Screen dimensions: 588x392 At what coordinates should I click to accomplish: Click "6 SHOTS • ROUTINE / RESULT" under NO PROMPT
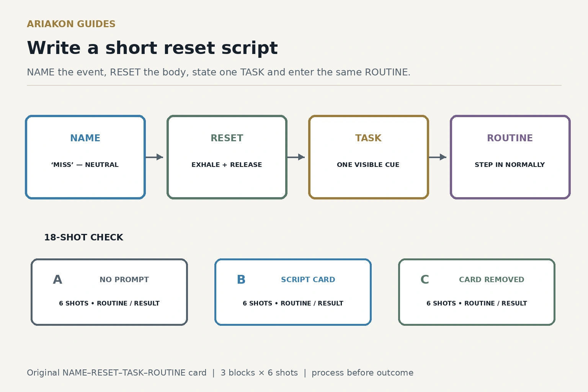(x=109, y=303)
